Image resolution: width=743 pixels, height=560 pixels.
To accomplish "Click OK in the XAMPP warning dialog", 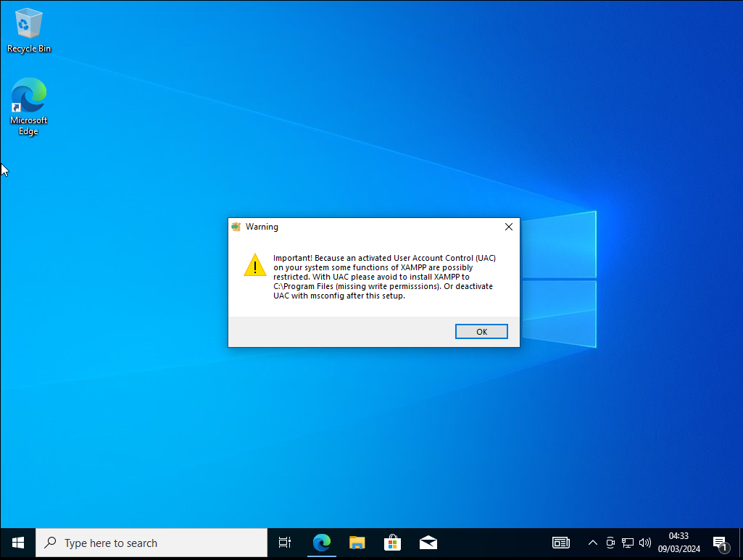I will coord(481,331).
